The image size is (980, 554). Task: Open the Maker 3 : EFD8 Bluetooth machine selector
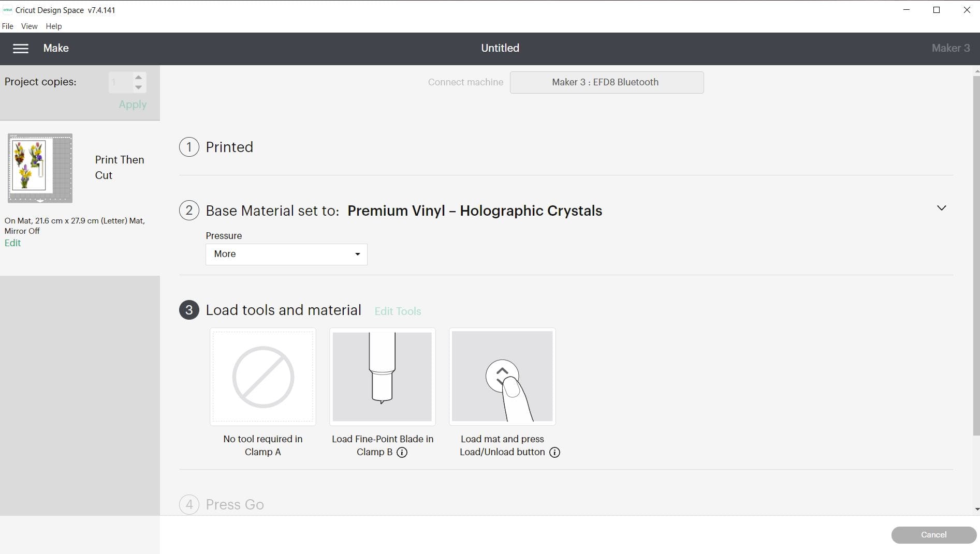point(607,82)
